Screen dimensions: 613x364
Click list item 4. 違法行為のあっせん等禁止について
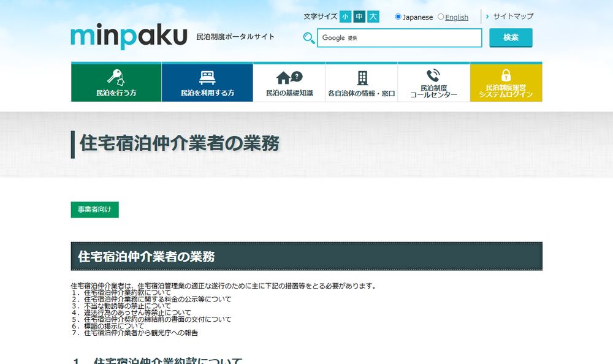tap(131, 313)
